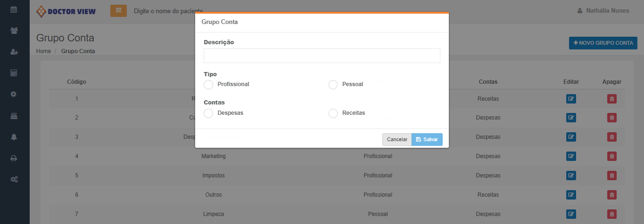Click the patients group icon in sidebar
Viewport: 644px width, 224px height.
pyautogui.click(x=14, y=31)
